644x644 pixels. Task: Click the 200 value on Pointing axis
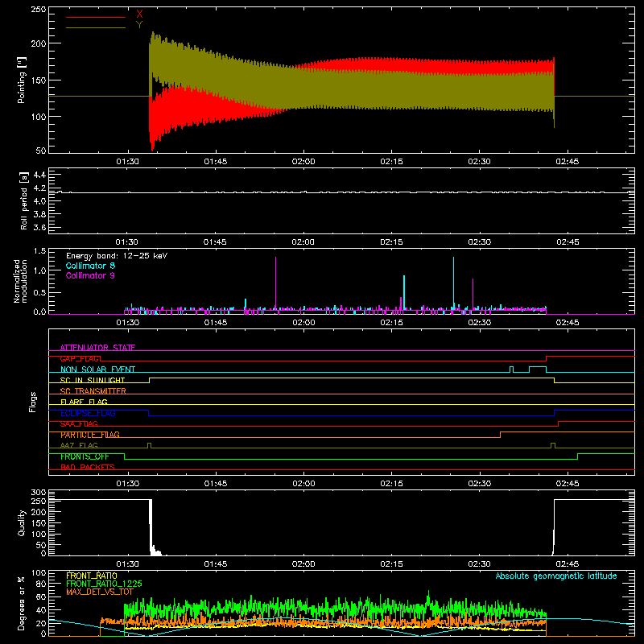(39, 43)
